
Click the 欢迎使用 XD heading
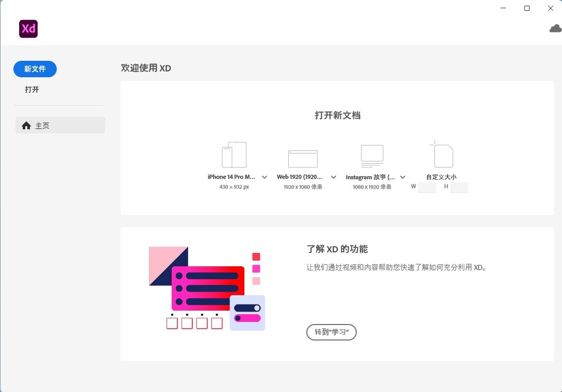[146, 68]
